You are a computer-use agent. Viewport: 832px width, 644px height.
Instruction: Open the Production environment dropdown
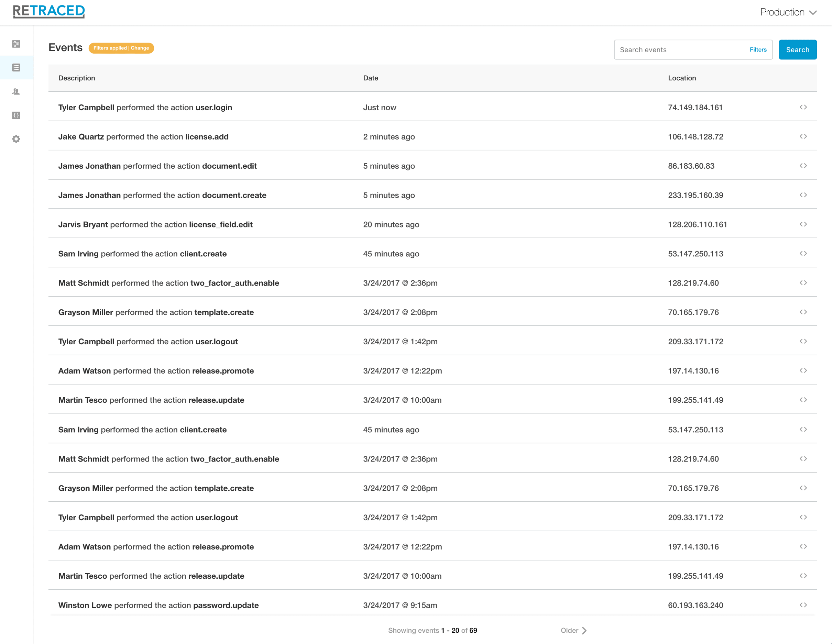click(782, 12)
